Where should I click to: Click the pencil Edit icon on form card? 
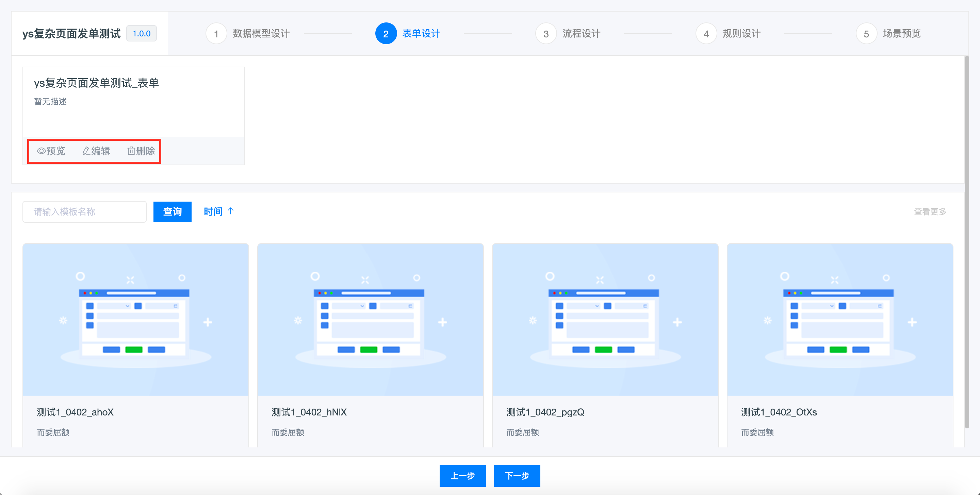click(86, 151)
